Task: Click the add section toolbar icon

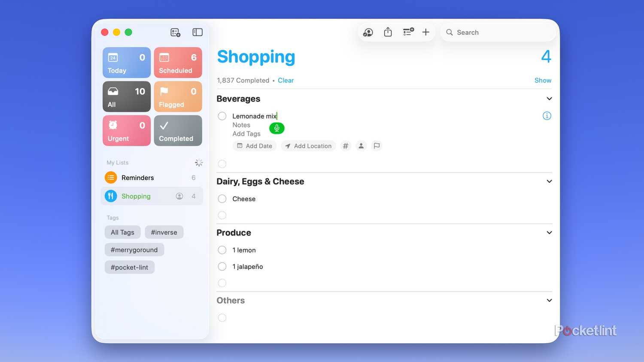Action: 408,32
